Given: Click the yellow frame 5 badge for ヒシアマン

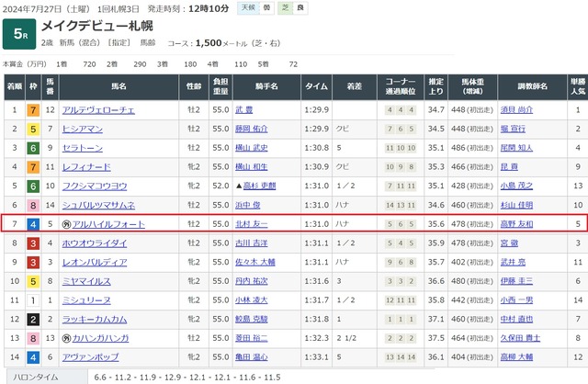Looking at the screenshot, I should (33, 129).
